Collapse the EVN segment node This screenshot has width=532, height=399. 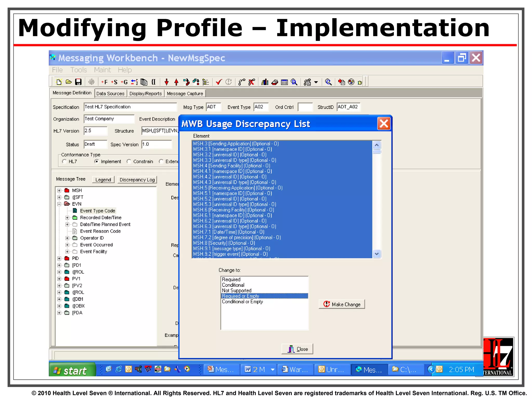(59, 204)
